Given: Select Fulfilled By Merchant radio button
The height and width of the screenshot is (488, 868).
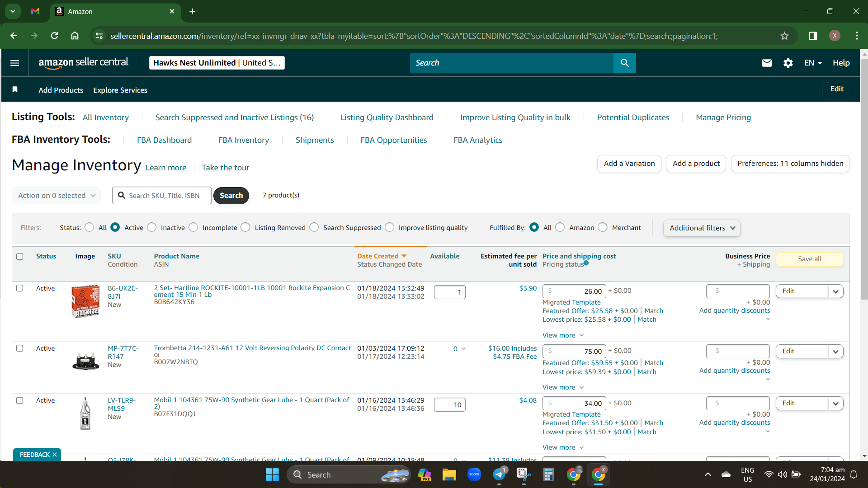Looking at the screenshot, I should 603,227.
